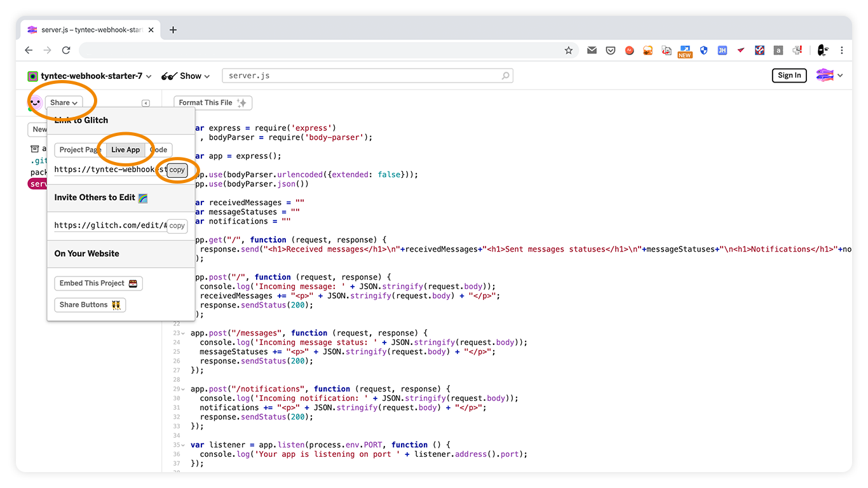868x488 pixels.
Task: Click 'On Your Website' heading
Action: [86, 254]
